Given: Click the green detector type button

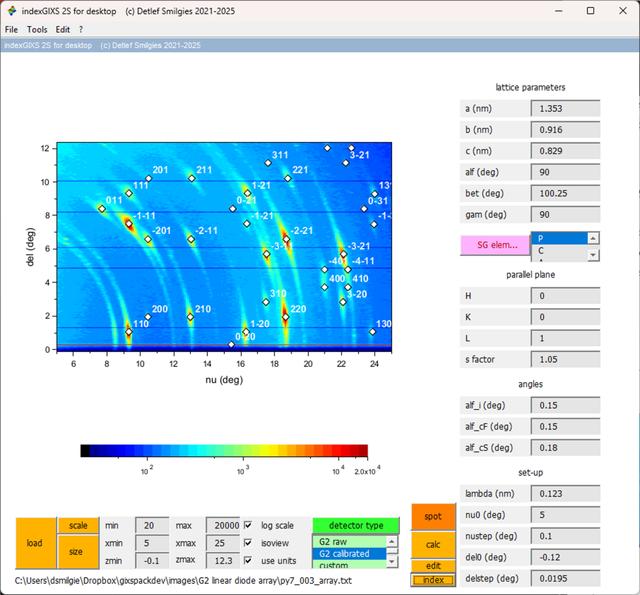Looking at the screenshot, I should click(356, 525).
